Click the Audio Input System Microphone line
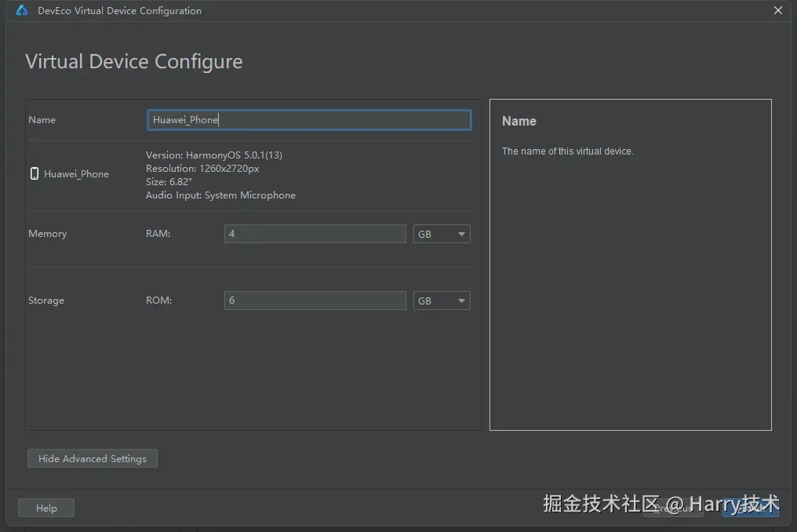The width and height of the screenshot is (797, 532). 220,195
